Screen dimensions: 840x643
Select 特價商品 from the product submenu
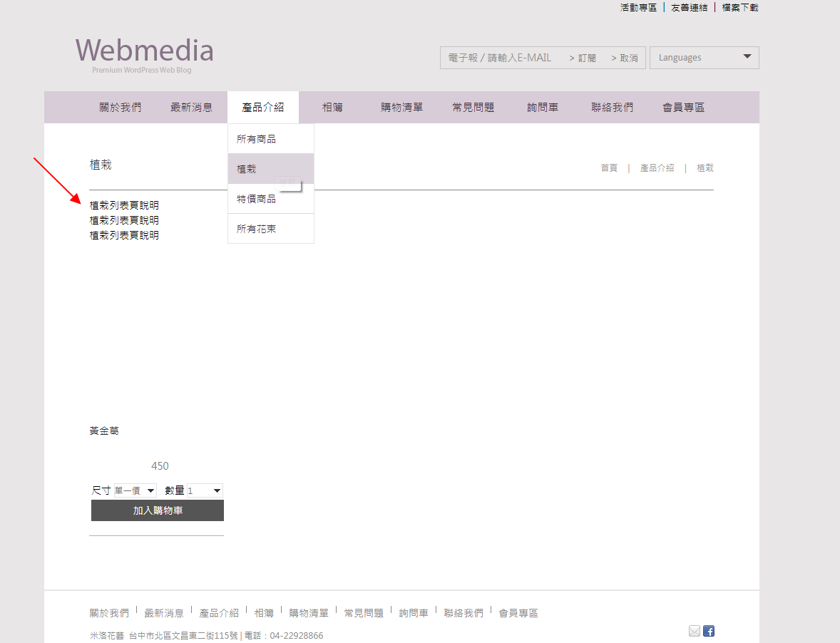[x=257, y=199]
